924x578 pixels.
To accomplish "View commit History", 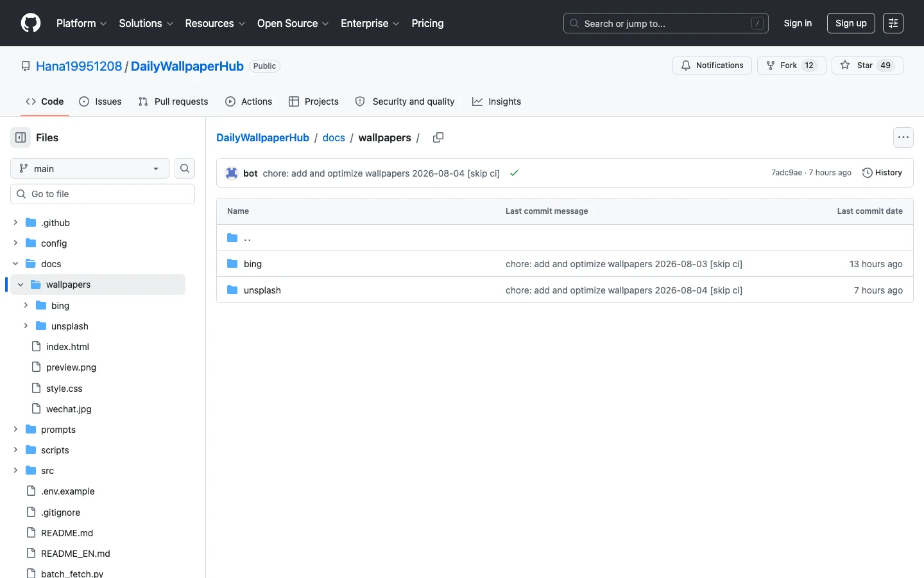I will coord(882,173).
